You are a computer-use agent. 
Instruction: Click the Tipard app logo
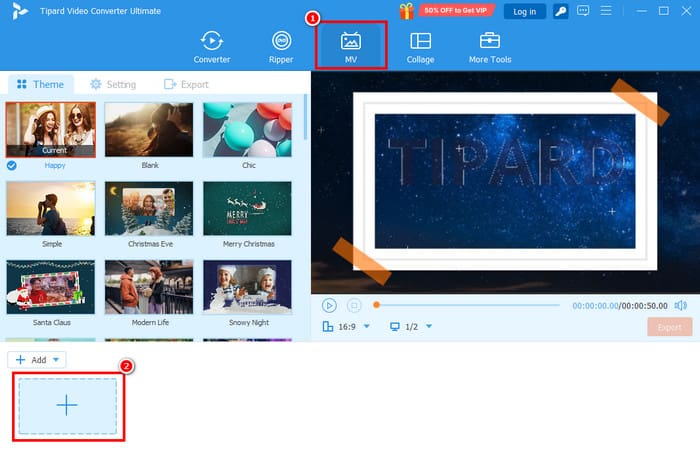pyautogui.click(x=19, y=11)
